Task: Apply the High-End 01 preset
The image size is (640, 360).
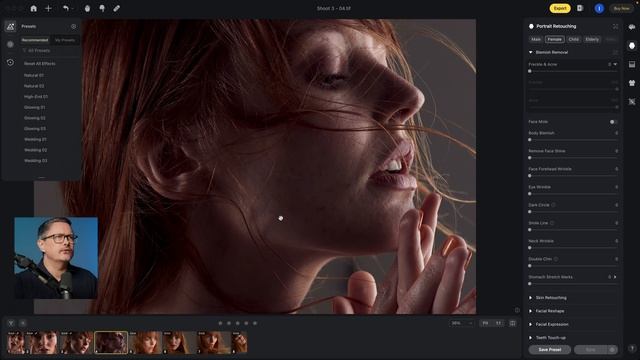Action: pos(36,97)
